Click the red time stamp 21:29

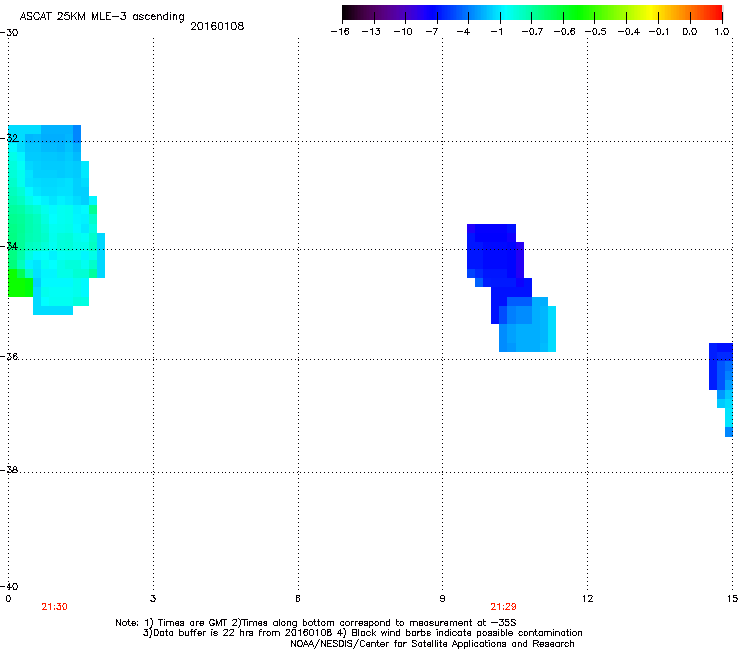[x=503, y=607]
